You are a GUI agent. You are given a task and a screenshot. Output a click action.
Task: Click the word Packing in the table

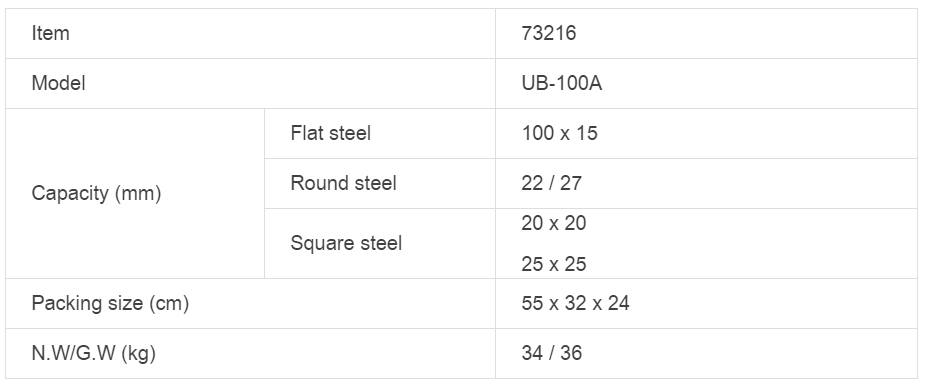[x=65, y=304]
